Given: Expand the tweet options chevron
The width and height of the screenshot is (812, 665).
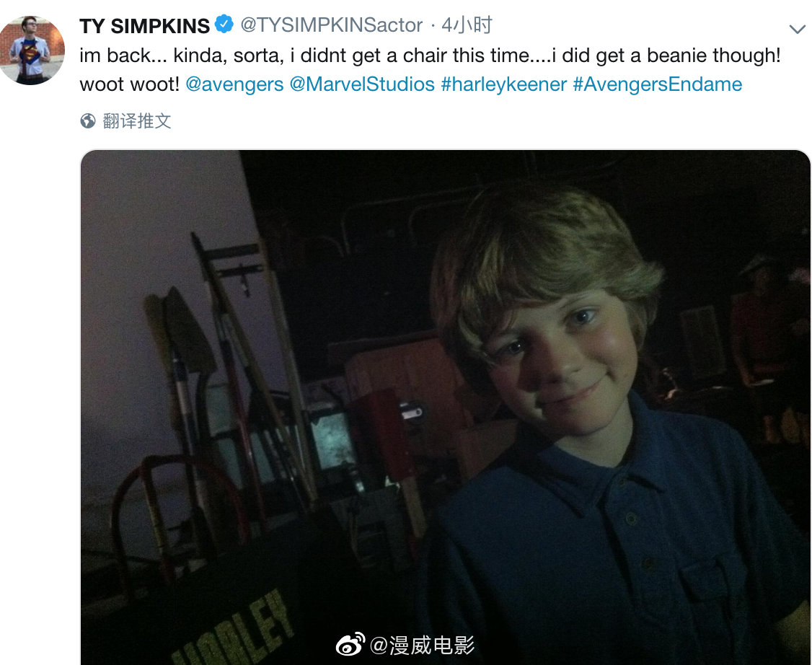Looking at the screenshot, I should point(797,29).
